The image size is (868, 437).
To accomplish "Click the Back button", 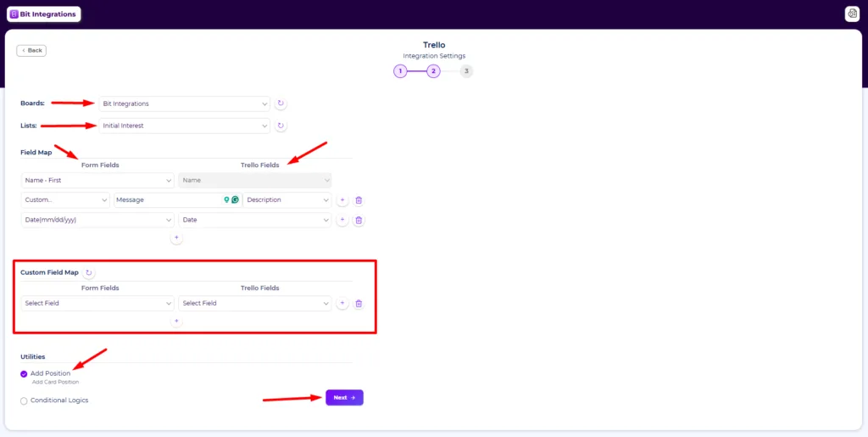I will click(31, 50).
